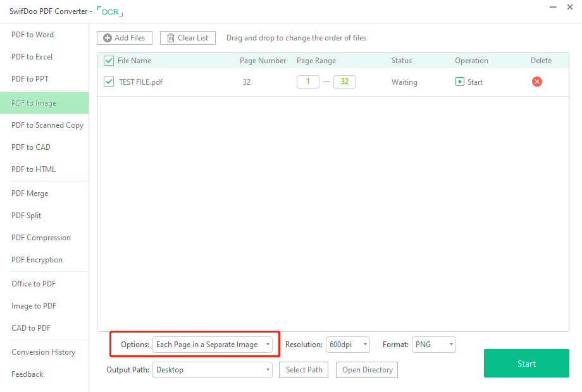582x392 pixels.
Task: Click the trash icon on Clear List
Action: (171, 38)
